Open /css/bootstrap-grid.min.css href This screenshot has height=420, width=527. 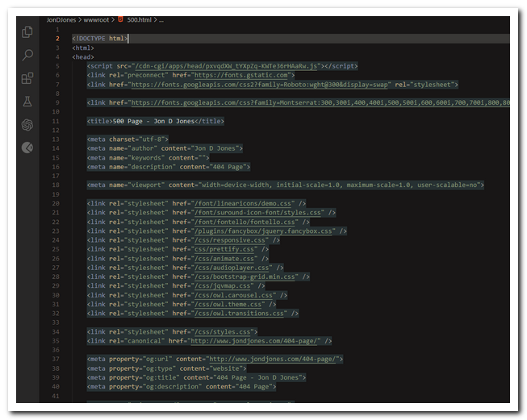pos(245,277)
